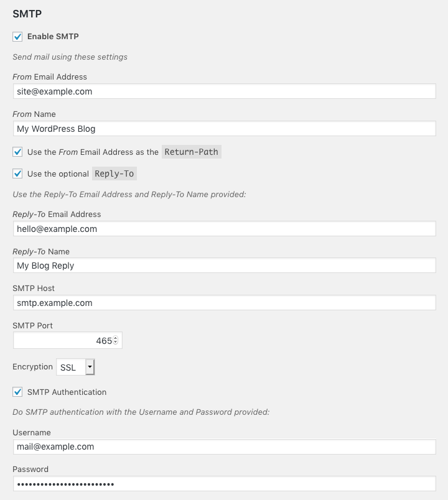This screenshot has width=448, height=500.
Task: Decrement SMTP Port using the down stepper
Action: [114, 343]
